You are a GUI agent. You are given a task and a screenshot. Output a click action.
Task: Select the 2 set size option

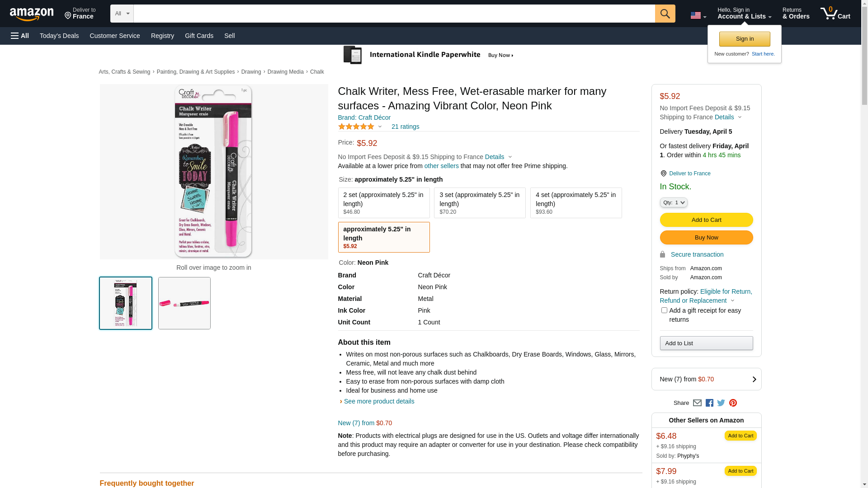click(x=383, y=203)
